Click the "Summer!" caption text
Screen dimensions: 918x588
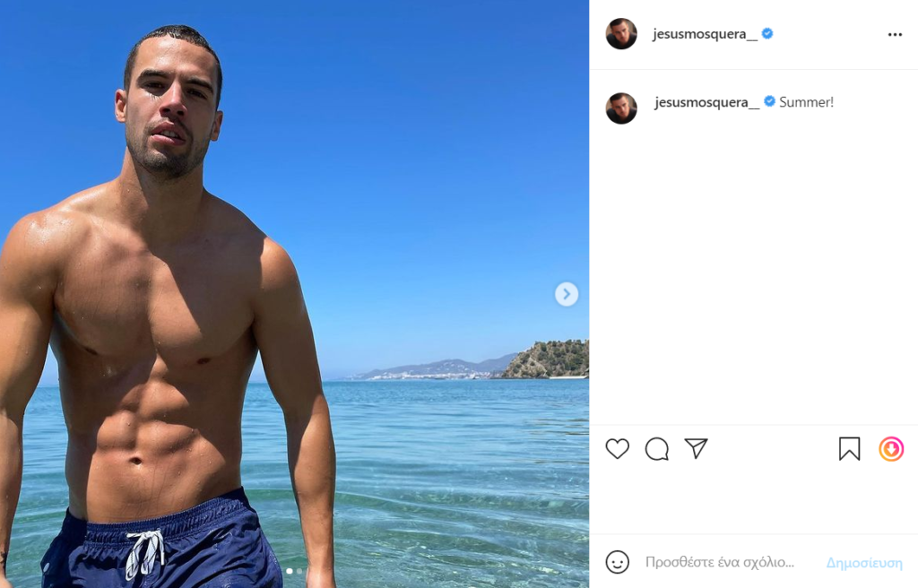(806, 102)
